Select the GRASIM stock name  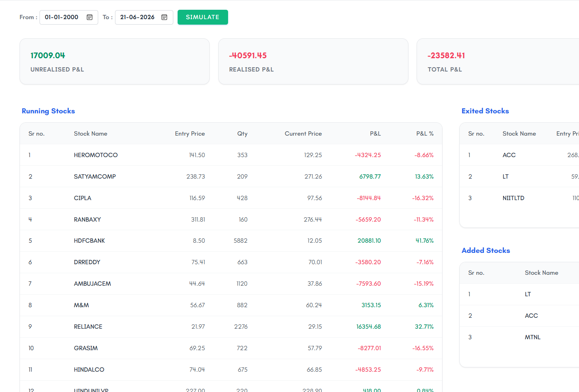(86, 348)
